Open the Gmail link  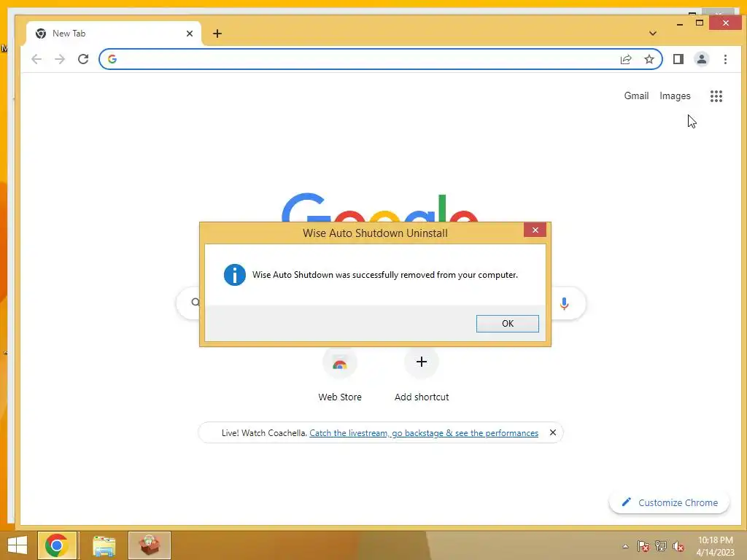[636, 96]
